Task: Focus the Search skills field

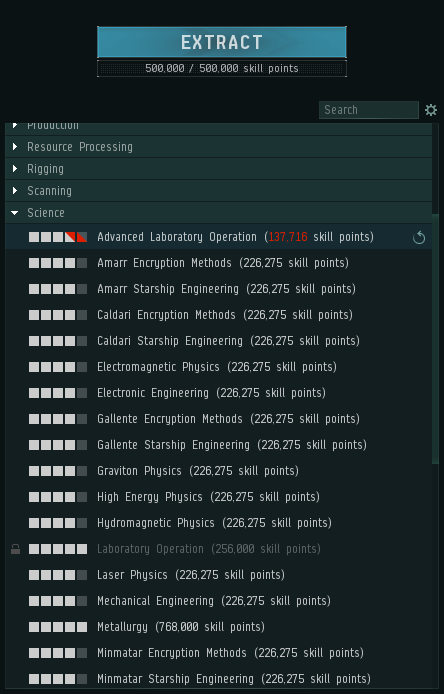Action: click(369, 110)
